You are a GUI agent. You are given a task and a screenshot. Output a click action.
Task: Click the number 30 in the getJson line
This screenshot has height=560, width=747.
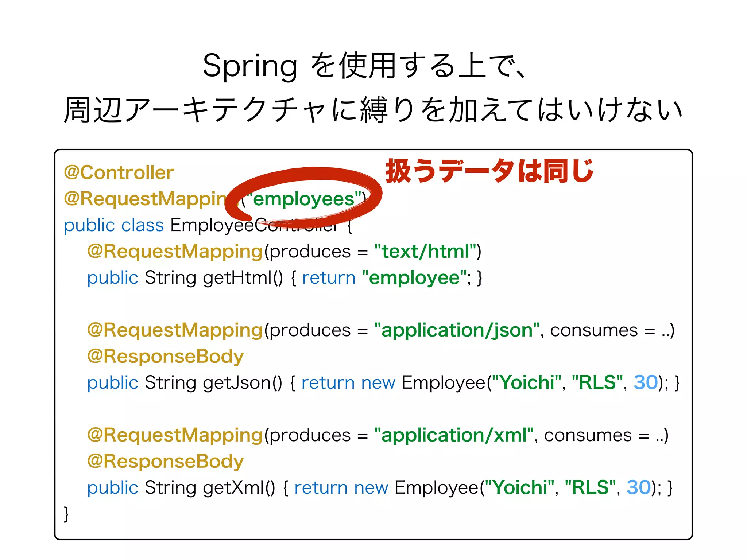coord(646,382)
